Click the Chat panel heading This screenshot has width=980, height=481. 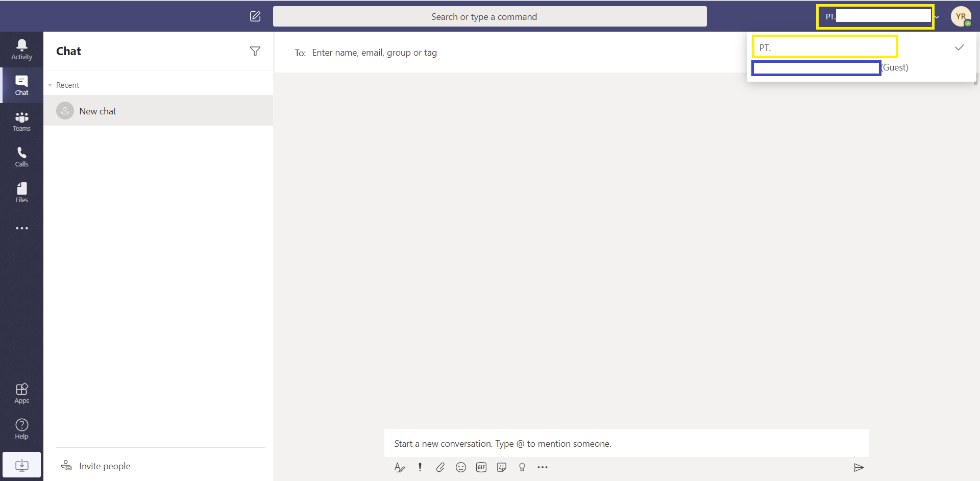68,51
